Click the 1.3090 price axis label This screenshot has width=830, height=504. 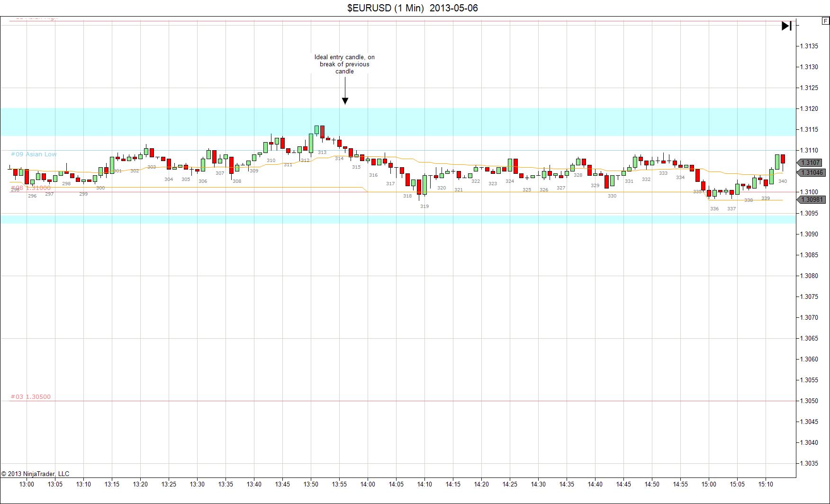pos(809,234)
